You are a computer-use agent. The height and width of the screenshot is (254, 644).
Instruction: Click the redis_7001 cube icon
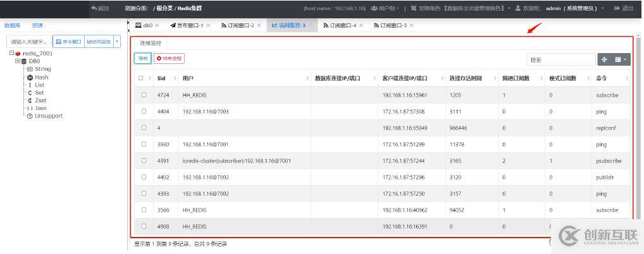18,53
